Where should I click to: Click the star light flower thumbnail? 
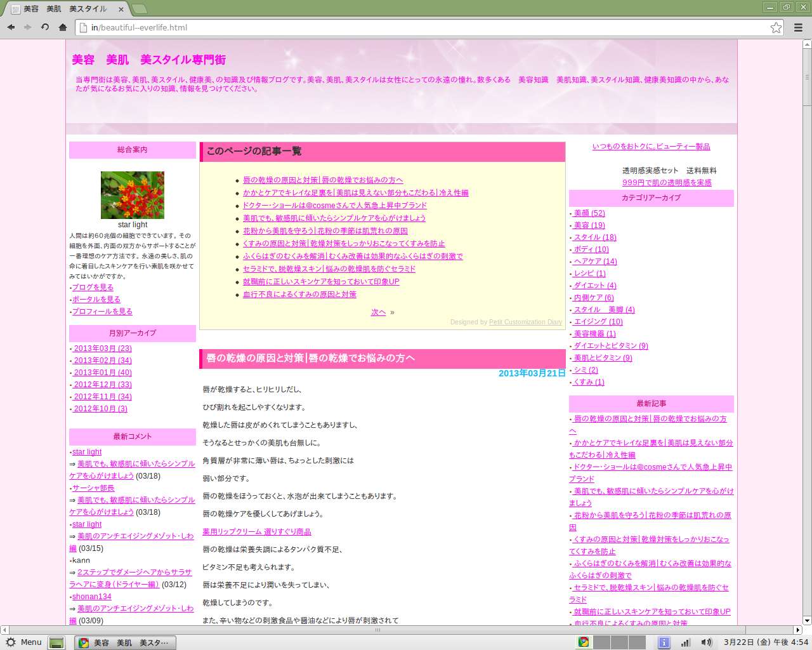[x=133, y=195]
